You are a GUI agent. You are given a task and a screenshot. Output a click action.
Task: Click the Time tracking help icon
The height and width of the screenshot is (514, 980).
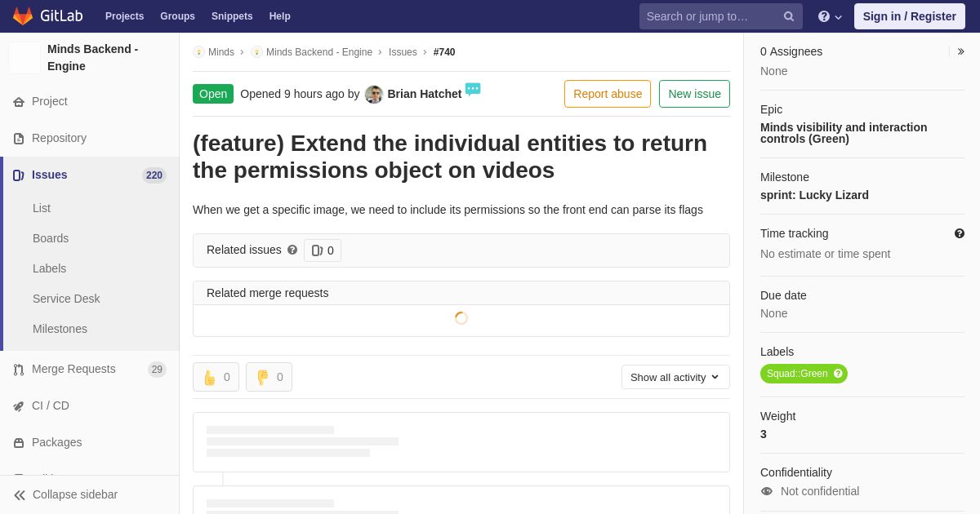[960, 233]
